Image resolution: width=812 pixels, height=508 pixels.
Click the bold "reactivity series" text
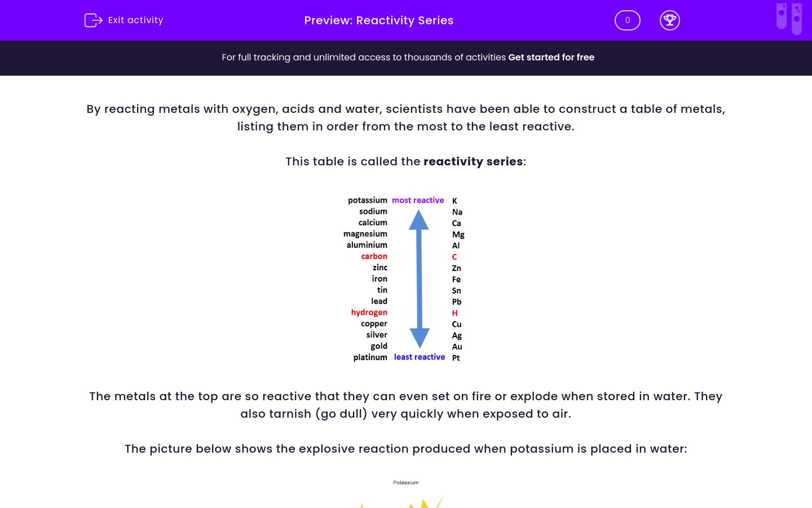coord(474,161)
